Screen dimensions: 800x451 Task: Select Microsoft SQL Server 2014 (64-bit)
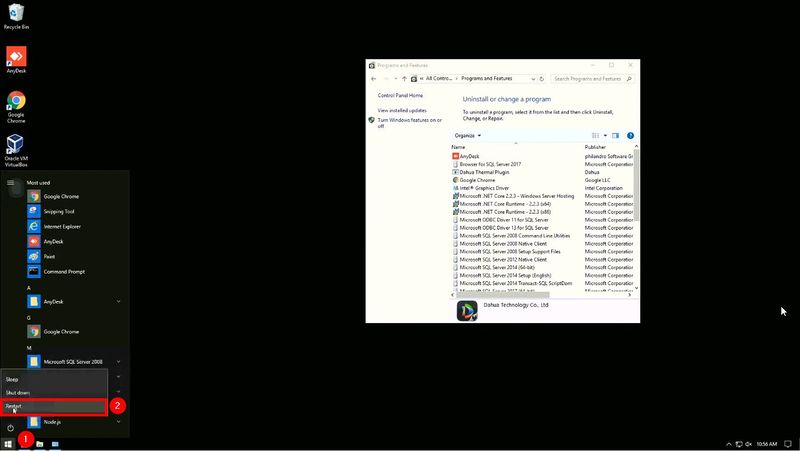(x=497, y=267)
